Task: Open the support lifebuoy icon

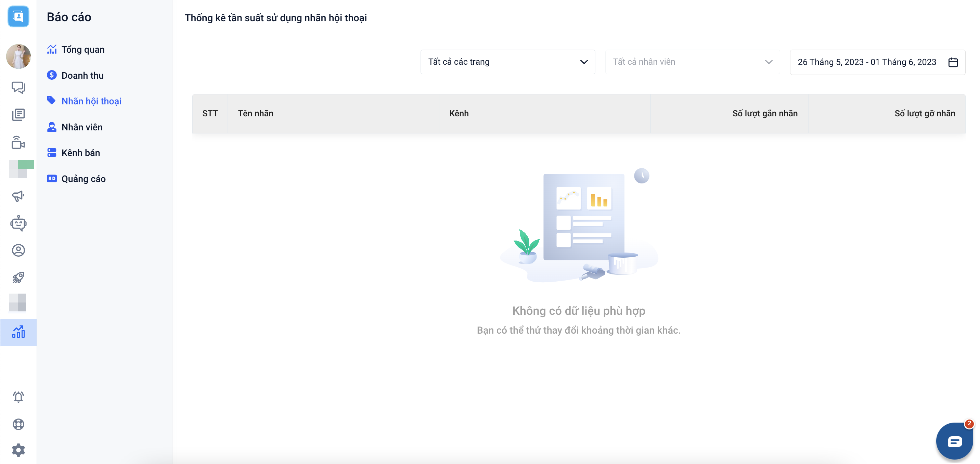Action: tap(18, 424)
